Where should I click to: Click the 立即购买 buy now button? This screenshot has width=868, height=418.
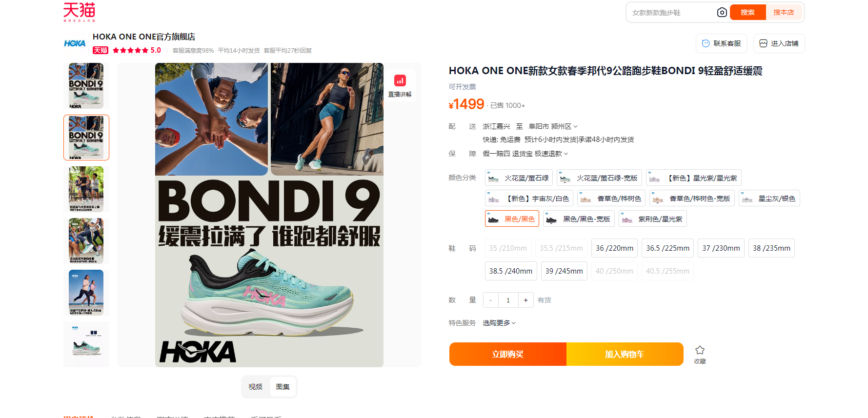508,354
